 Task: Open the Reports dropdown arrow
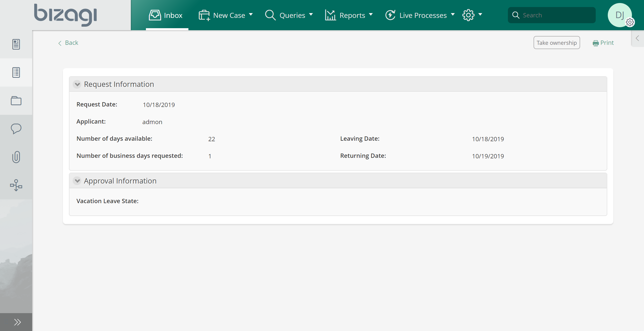point(371,15)
